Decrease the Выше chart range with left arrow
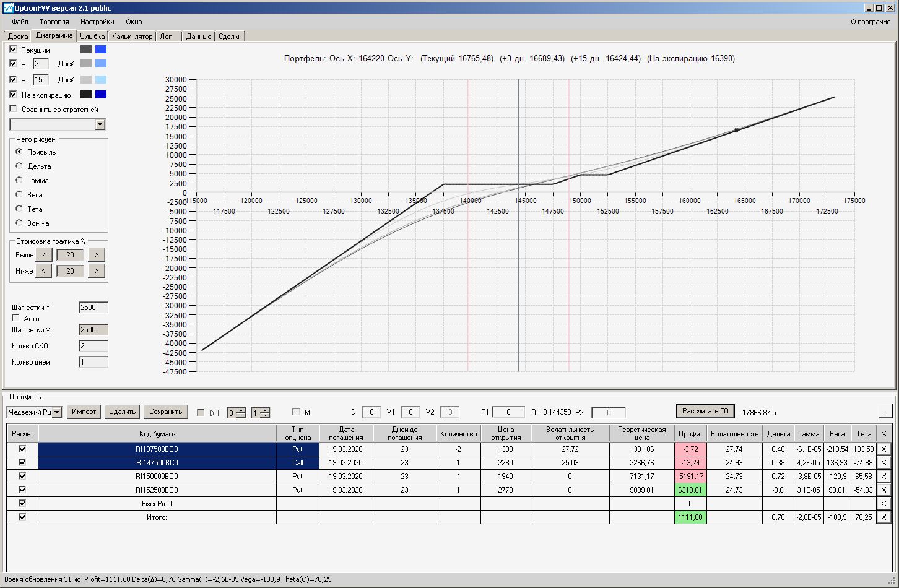 tap(43, 255)
